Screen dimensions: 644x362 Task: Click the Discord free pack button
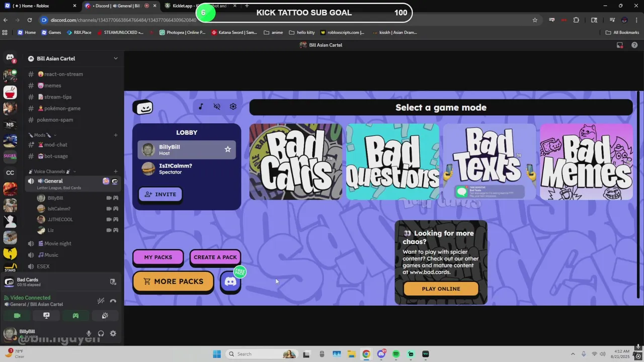(230, 282)
